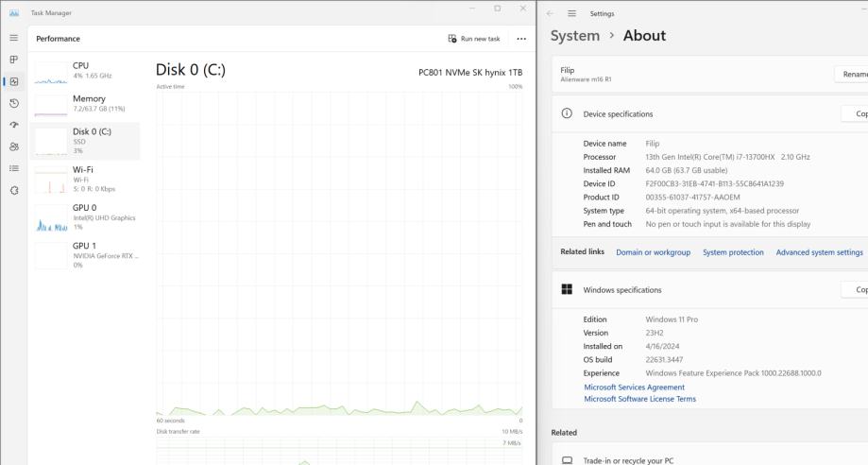Click the Run new task button
This screenshot has height=465, width=868.
474,39
